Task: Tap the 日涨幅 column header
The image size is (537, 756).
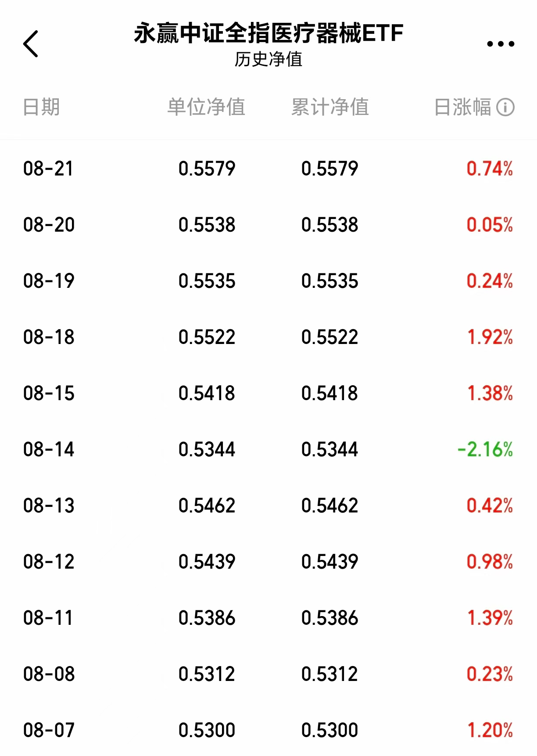Action: tap(462, 107)
